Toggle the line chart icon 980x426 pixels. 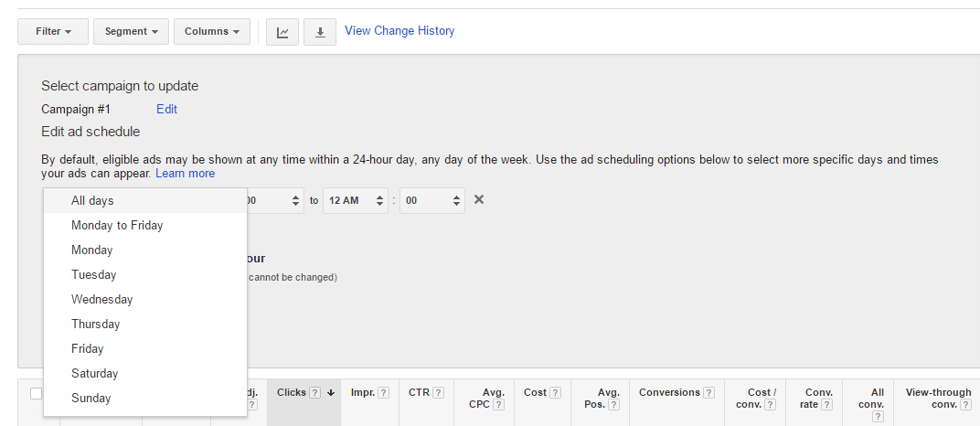tap(282, 32)
